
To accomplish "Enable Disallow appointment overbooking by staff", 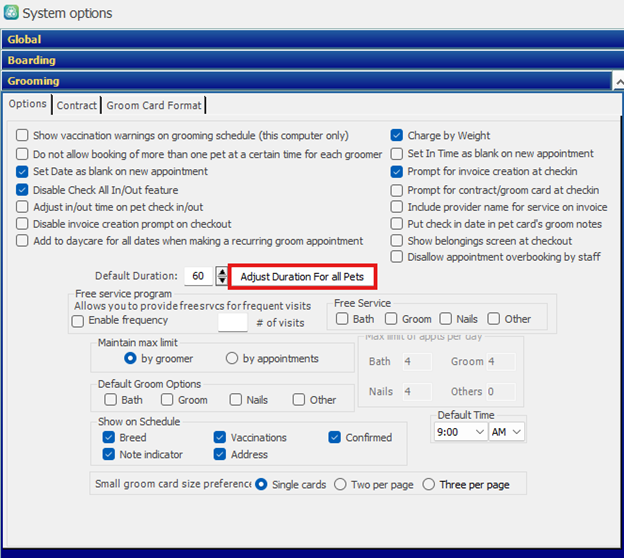I will 397,257.
